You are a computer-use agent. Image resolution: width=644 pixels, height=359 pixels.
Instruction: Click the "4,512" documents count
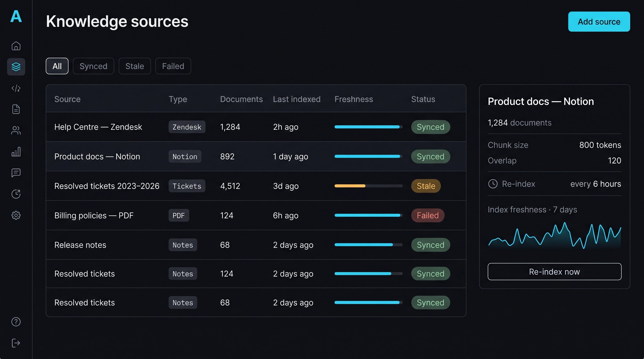tap(230, 186)
